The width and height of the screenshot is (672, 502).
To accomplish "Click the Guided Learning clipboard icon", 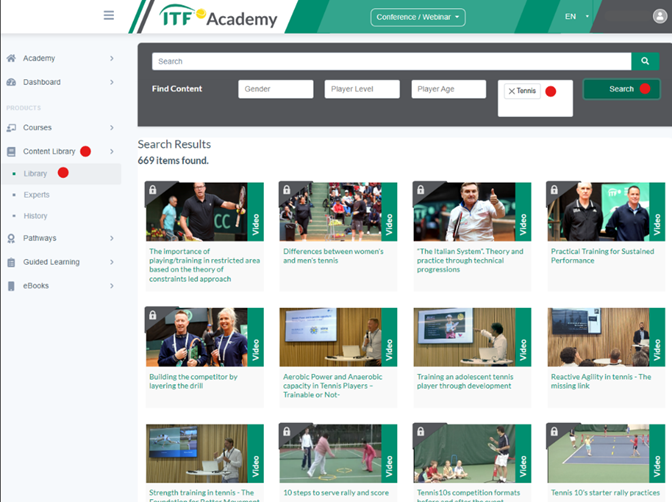I will [11, 262].
